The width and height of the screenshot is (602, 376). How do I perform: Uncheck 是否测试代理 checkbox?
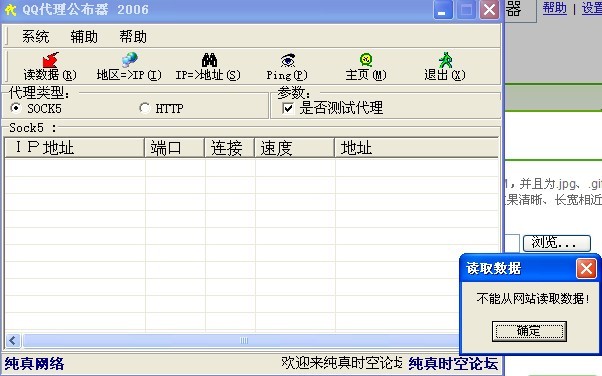coord(288,108)
